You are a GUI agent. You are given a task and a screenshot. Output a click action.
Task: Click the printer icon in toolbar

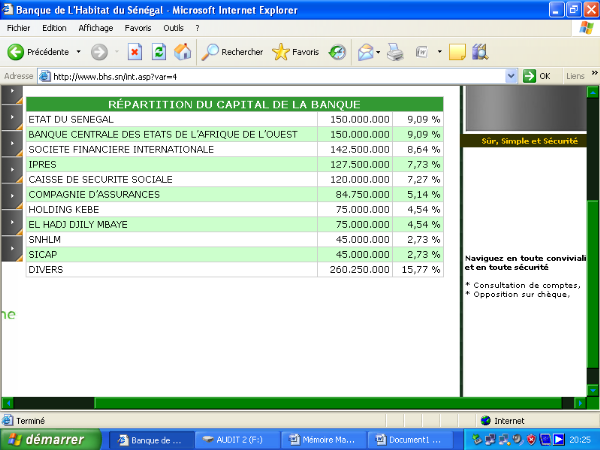(x=395, y=52)
